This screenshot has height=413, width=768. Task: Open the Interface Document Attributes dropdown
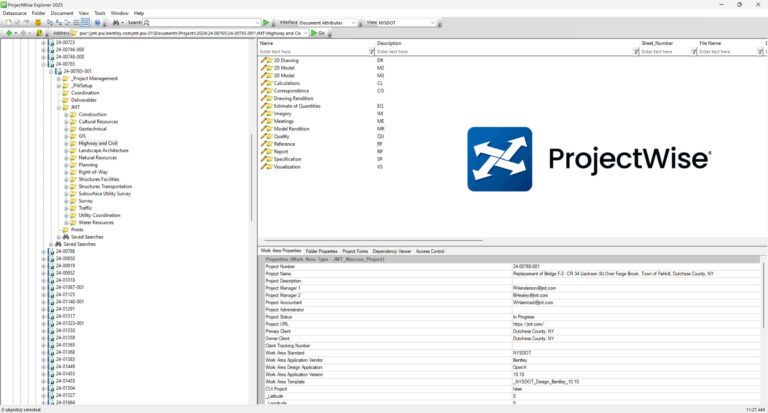pyautogui.click(x=353, y=23)
